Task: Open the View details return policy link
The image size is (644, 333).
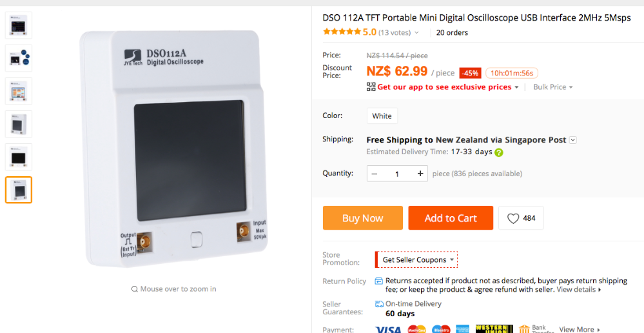Action: pos(579,289)
